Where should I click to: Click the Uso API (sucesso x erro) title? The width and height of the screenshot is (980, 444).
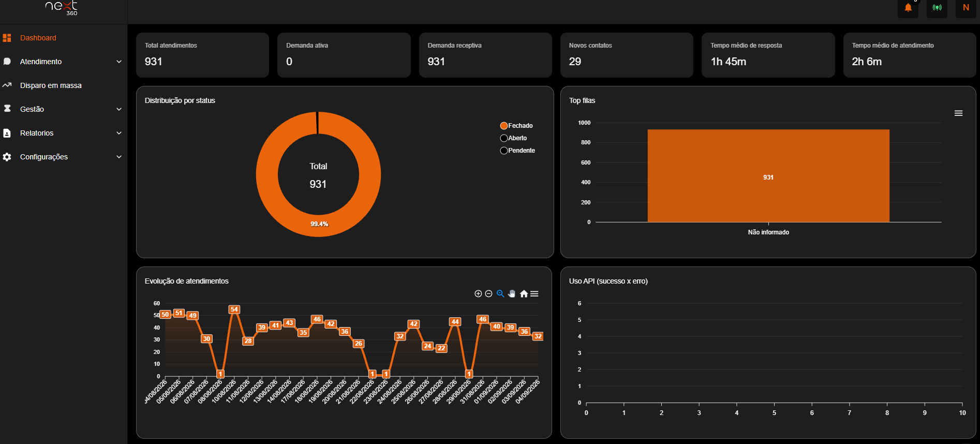coord(608,281)
